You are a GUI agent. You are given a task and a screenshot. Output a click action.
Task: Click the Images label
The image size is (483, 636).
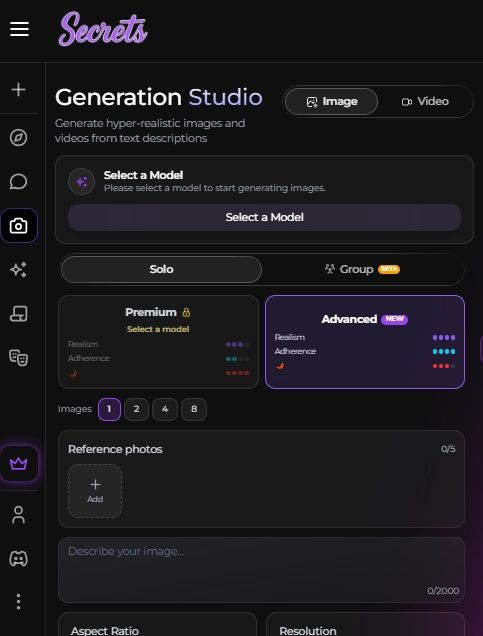[x=75, y=409]
